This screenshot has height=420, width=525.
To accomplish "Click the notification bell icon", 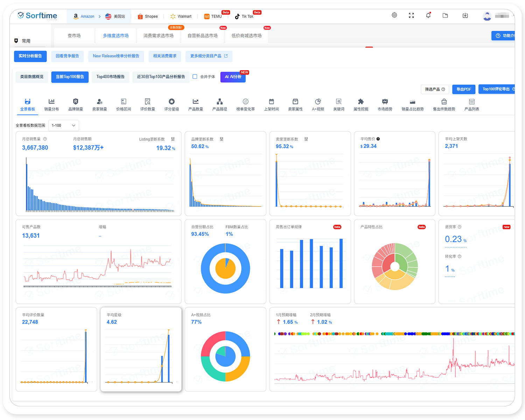I will click(x=428, y=15).
